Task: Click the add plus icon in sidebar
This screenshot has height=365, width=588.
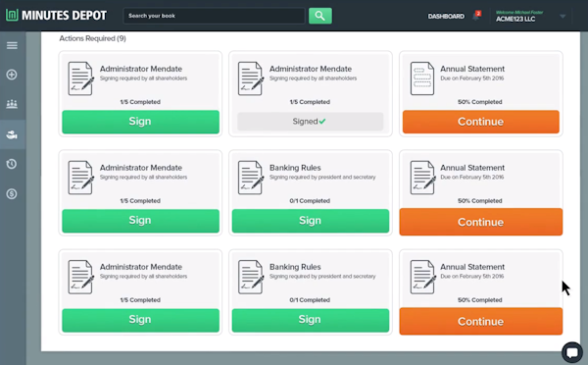Action: coord(12,75)
